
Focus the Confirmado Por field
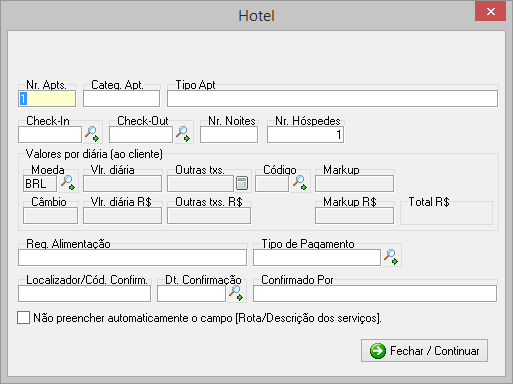click(375, 294)
